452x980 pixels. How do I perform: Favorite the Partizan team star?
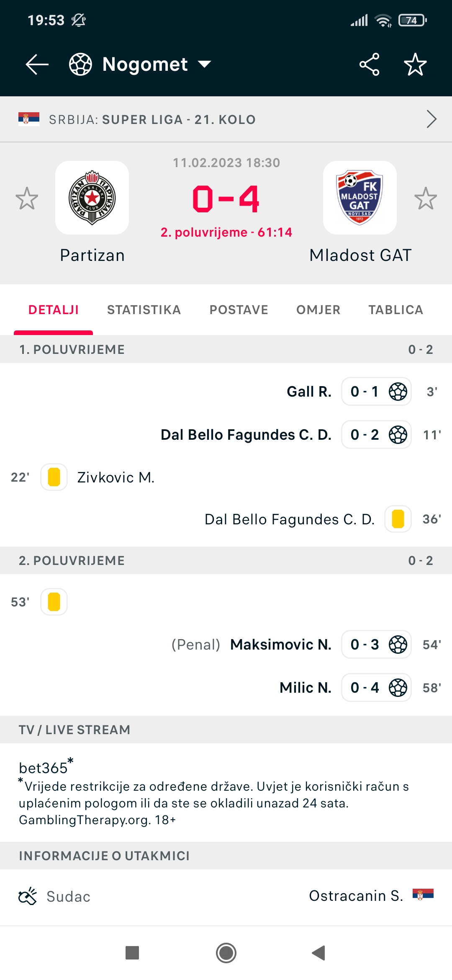point(27,198)
